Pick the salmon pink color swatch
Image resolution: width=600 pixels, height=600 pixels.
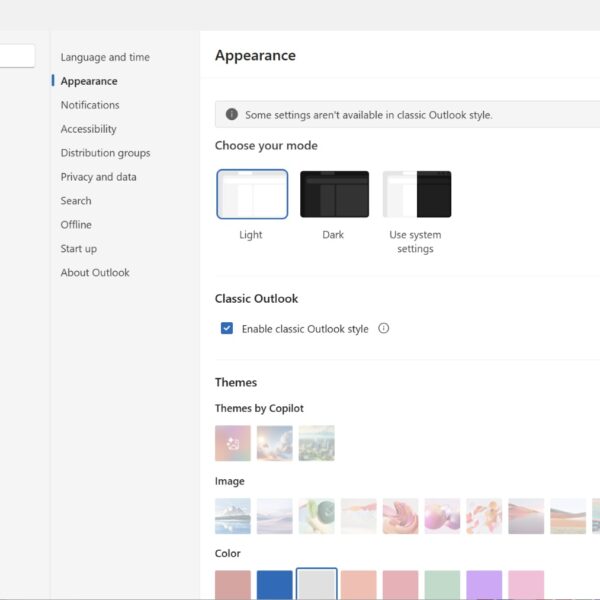click(400, 585)
